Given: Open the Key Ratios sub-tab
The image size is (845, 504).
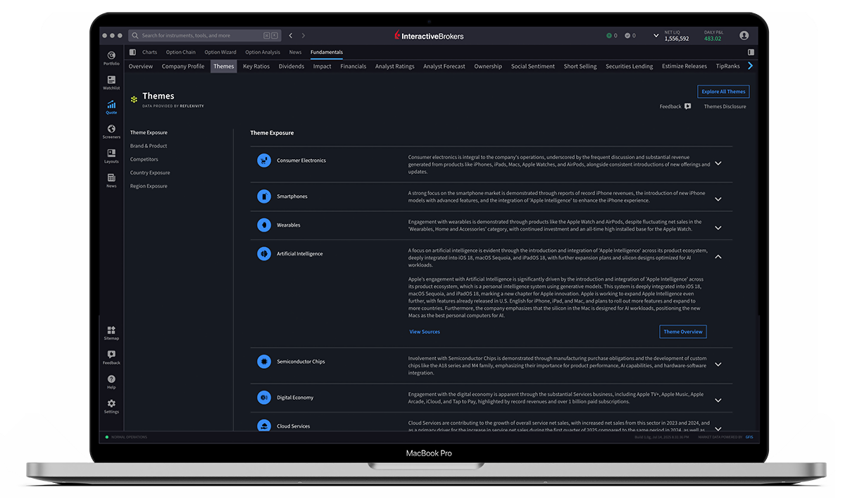Looking at the screenshot, I should [256, 66].
